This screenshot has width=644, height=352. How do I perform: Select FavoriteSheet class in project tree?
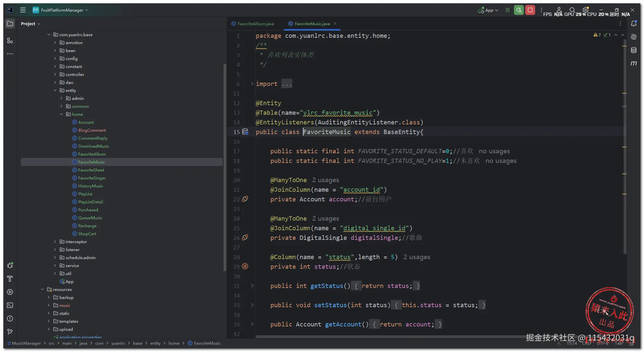[x=91, y=170]
